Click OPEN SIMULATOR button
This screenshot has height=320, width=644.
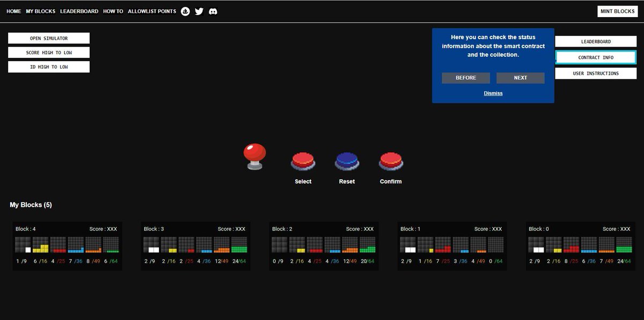tap(49, 39)
